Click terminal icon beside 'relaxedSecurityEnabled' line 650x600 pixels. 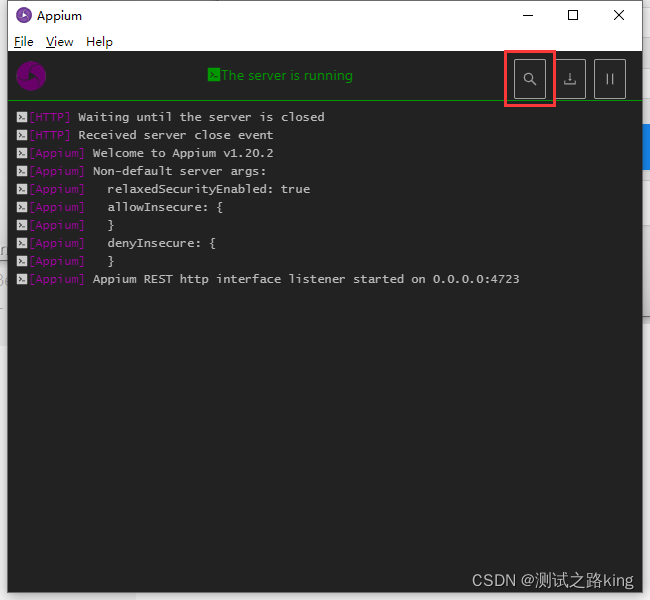point(22,189)
